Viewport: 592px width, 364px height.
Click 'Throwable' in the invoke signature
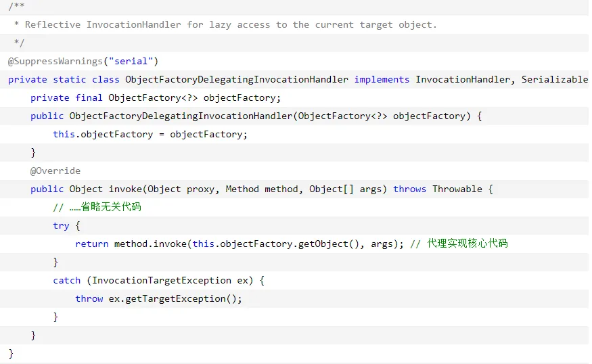[x=457, y=189]
